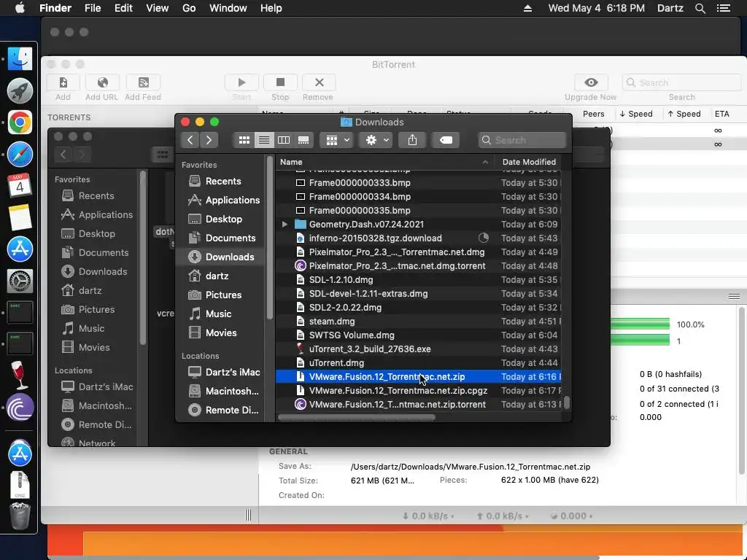
Task: Expand the Geometry.Dash.v07.24.2021 folder
Action: point(285,225)
